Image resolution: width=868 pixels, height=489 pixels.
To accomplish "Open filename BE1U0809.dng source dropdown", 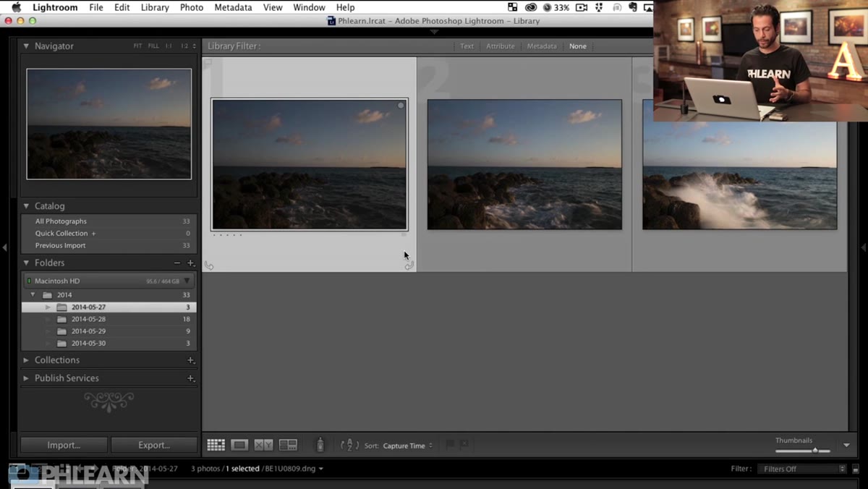I will click(x=293, y=469).
